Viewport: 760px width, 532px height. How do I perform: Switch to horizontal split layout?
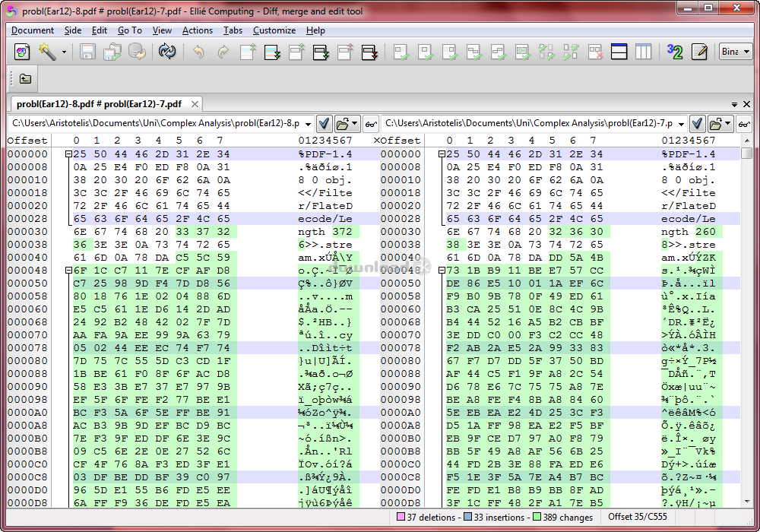click(x=619, y=52)
